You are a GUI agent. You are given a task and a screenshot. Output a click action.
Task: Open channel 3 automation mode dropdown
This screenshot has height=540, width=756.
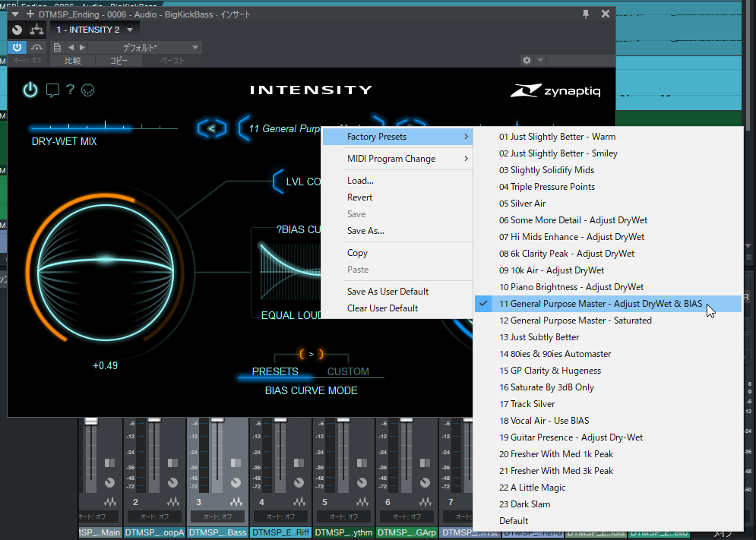coord(218,517)
